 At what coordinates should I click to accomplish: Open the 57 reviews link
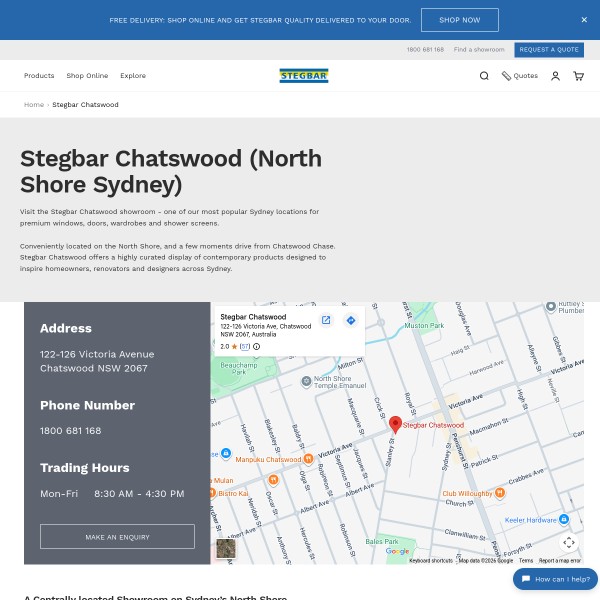pos(245,346)
